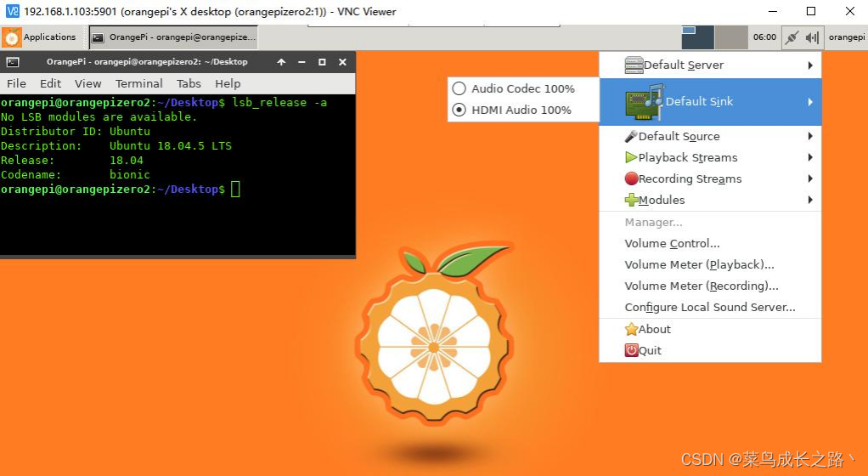This screenshot has height=476, width=868.
Task: Expand the Playback Streams submenu arrow
Action: click(810, 157)
